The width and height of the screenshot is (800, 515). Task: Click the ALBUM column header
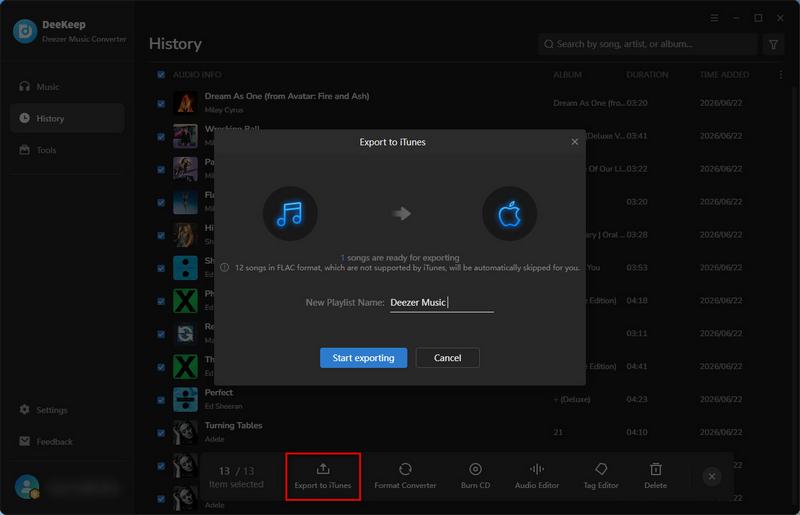[567, 75]
